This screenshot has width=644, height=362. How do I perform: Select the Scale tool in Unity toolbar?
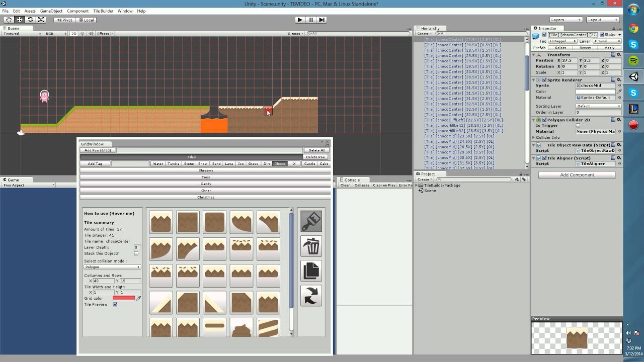[41, 20]
